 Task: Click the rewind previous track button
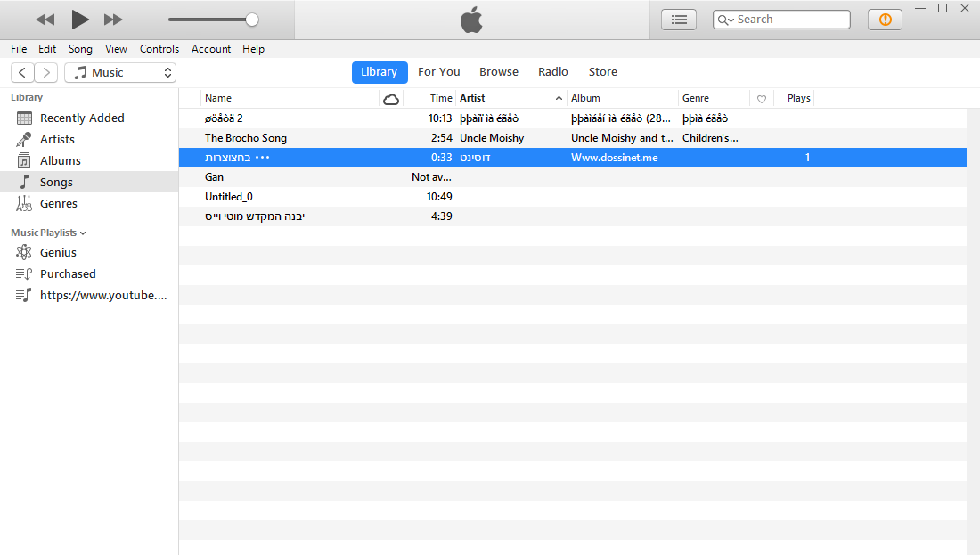point(45,20)
